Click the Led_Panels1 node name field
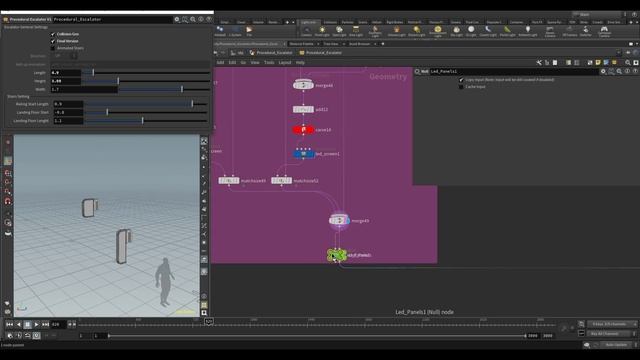 coord(514,71)
